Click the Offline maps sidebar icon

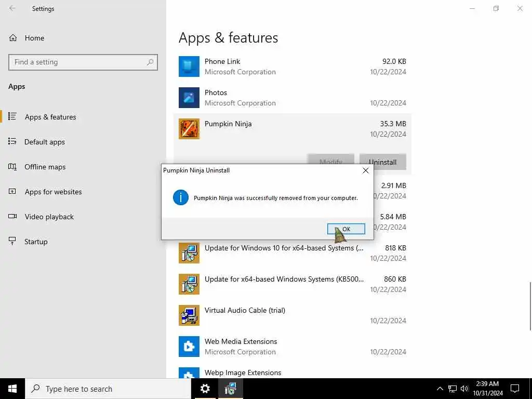point(12,167)
